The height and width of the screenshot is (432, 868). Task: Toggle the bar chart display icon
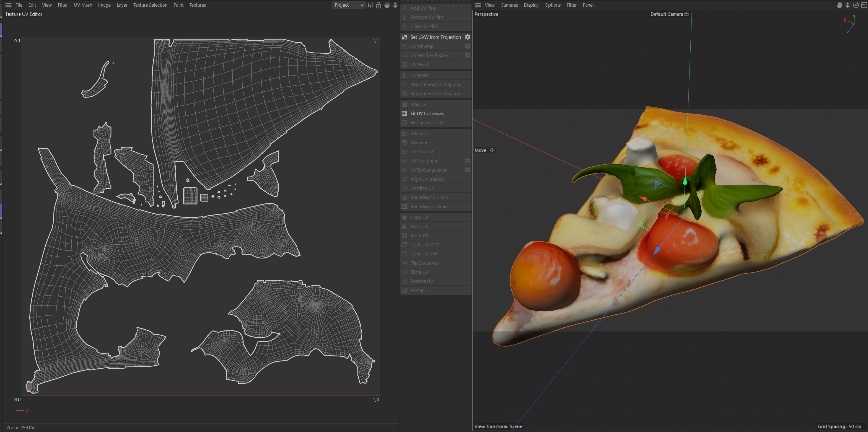370,5
